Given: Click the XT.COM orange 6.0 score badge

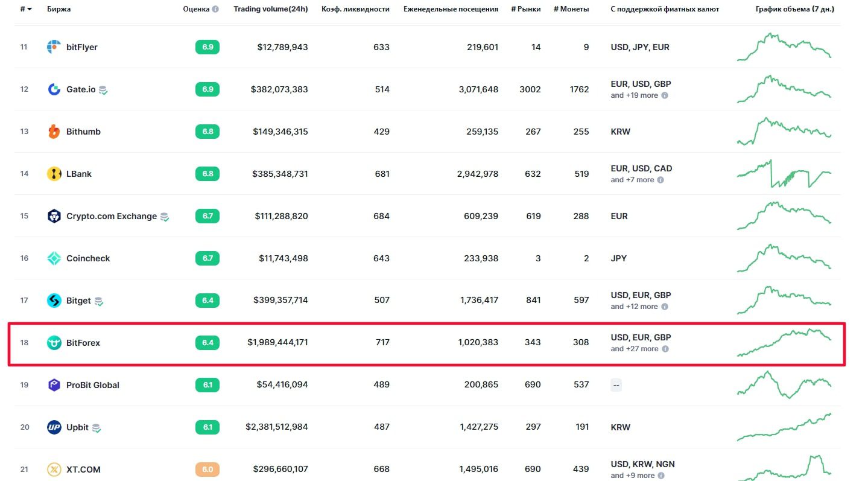Looking at the screenshot, I should tap(207, 470).
